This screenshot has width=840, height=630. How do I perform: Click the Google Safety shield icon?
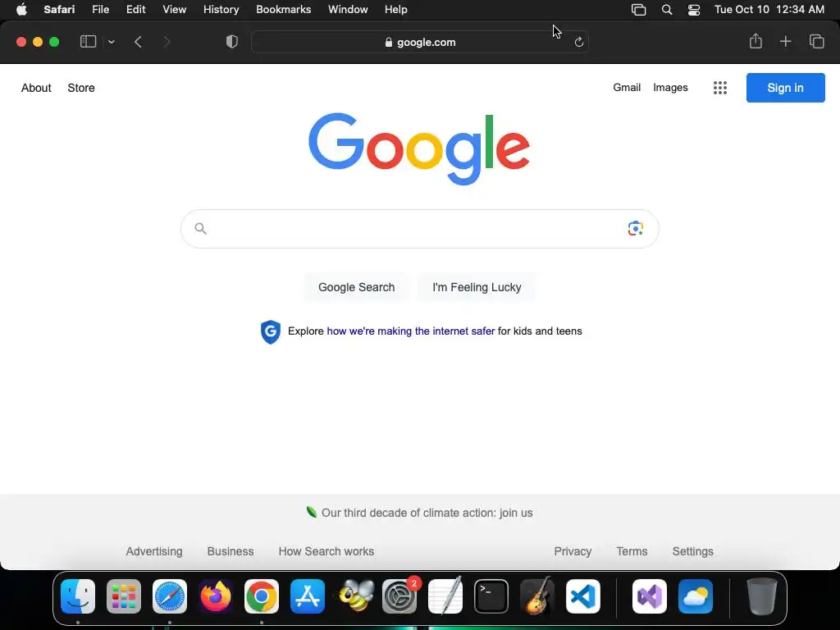point(271,331)
